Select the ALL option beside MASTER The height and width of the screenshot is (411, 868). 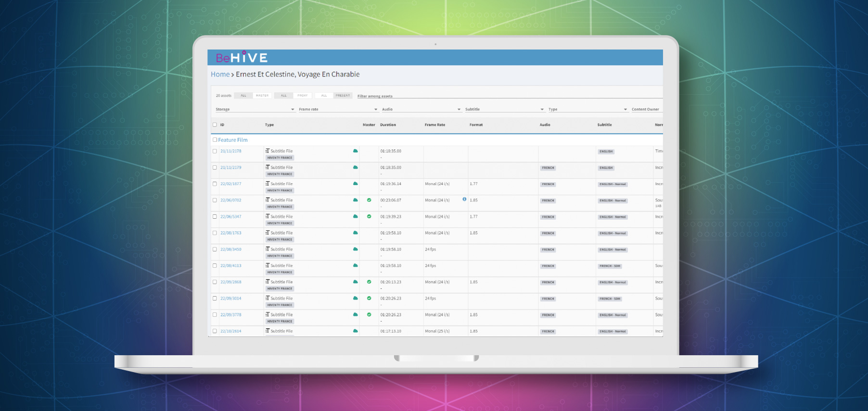(x=243, y=95)
